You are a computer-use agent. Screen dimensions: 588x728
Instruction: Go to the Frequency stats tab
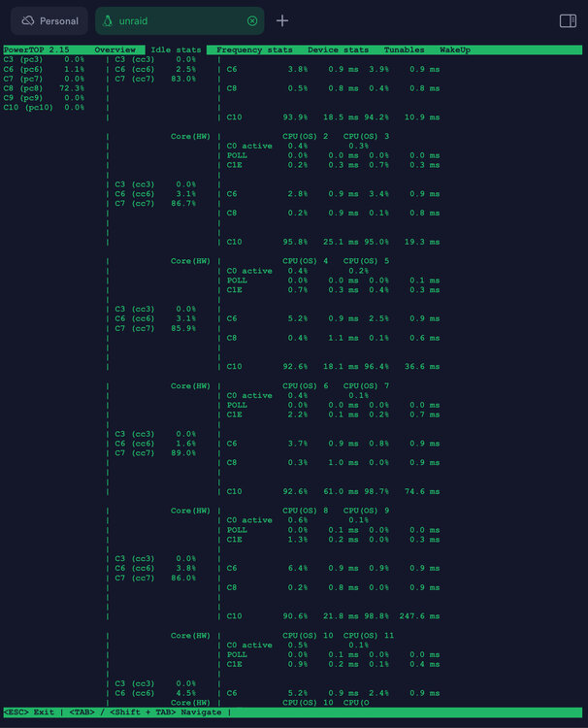[254, 50]
